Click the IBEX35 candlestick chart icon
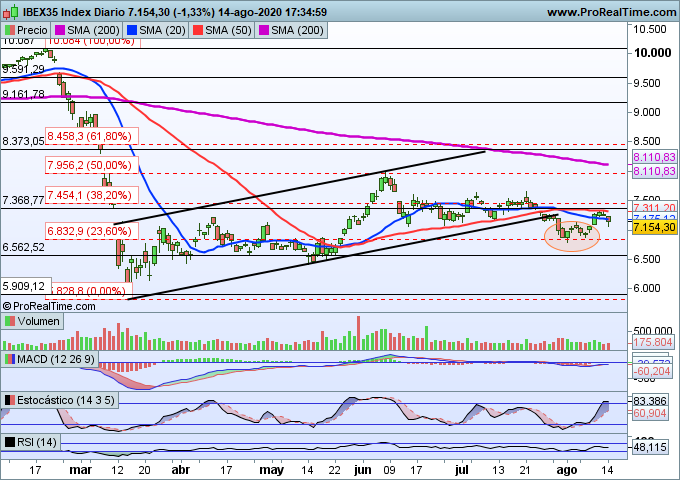 [x=9, y=12]
